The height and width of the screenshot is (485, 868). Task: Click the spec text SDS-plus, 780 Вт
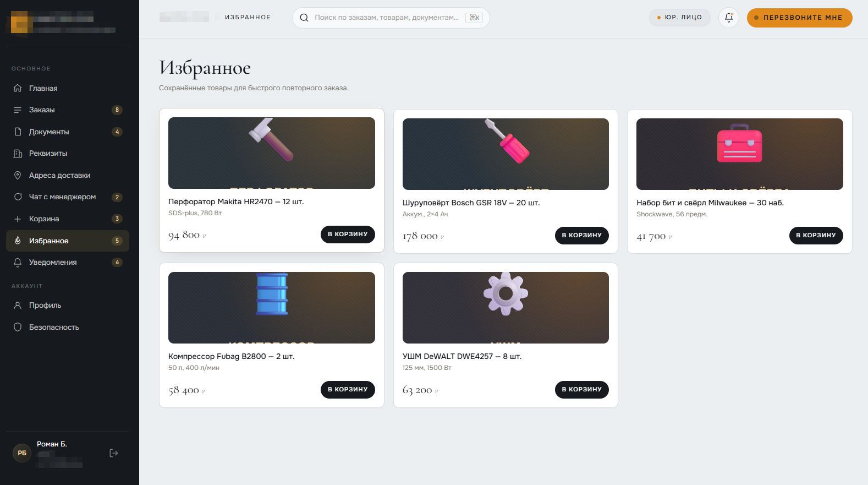click(195, 213)
